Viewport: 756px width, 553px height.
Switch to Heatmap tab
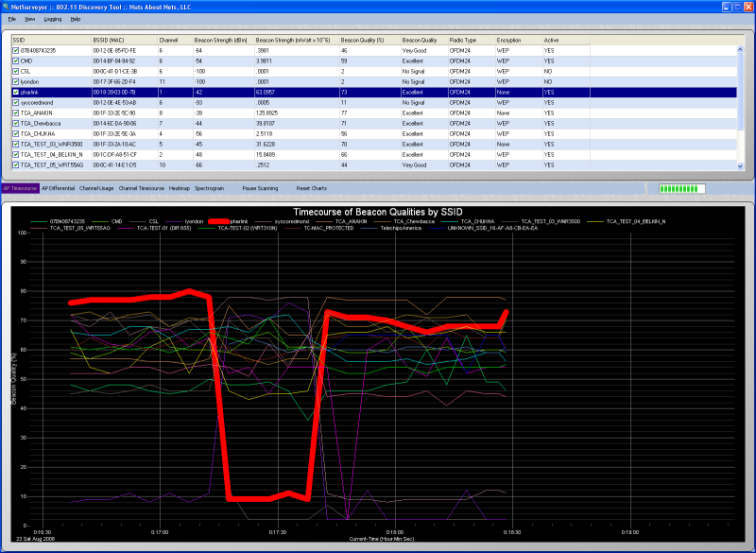pos(180,188)
